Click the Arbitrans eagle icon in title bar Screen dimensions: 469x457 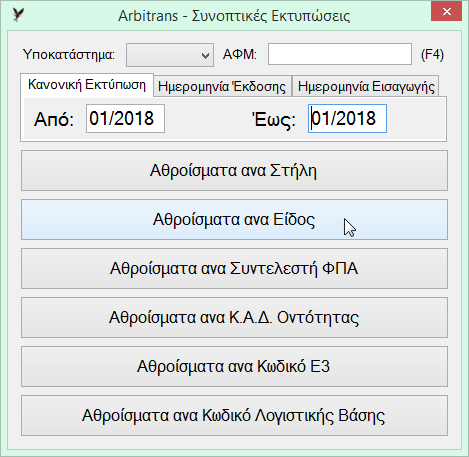[x=18, y=15]
